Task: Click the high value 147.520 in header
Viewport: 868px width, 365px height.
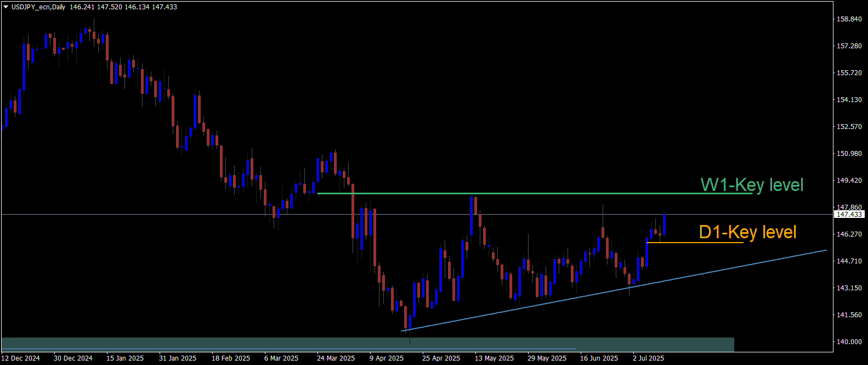Action: click(x=110, y=7)
